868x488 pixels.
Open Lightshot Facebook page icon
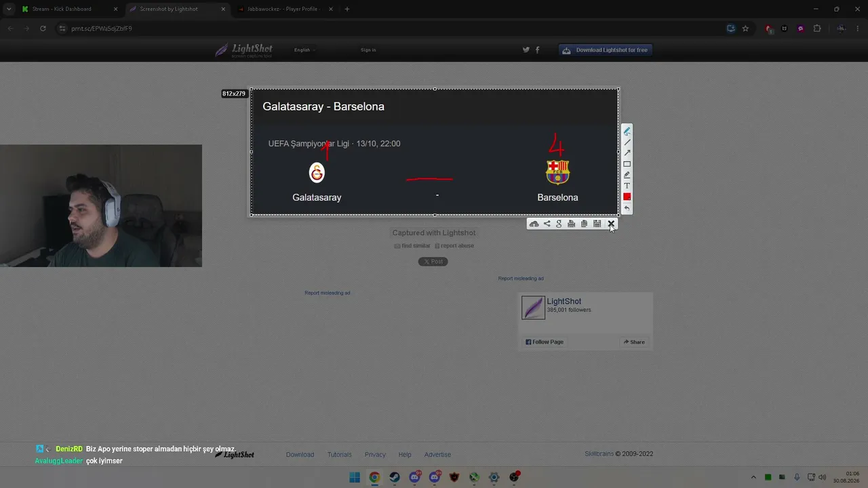point(538,49)
